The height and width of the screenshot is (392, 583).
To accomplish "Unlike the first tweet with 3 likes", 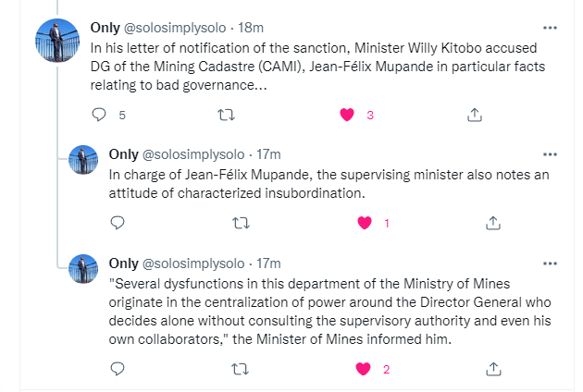I will (x=348, y=115).
